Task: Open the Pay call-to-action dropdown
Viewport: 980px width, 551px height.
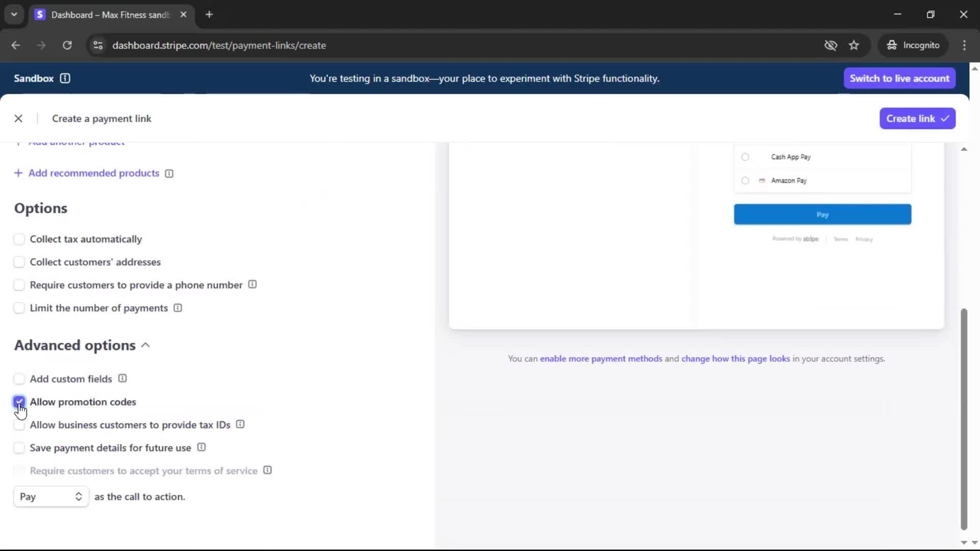Action: (51, 496)
